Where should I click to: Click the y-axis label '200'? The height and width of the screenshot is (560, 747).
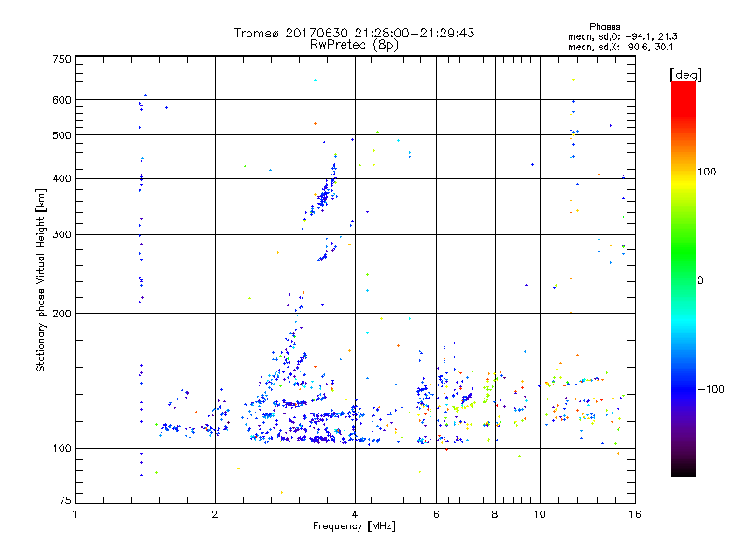62,314
